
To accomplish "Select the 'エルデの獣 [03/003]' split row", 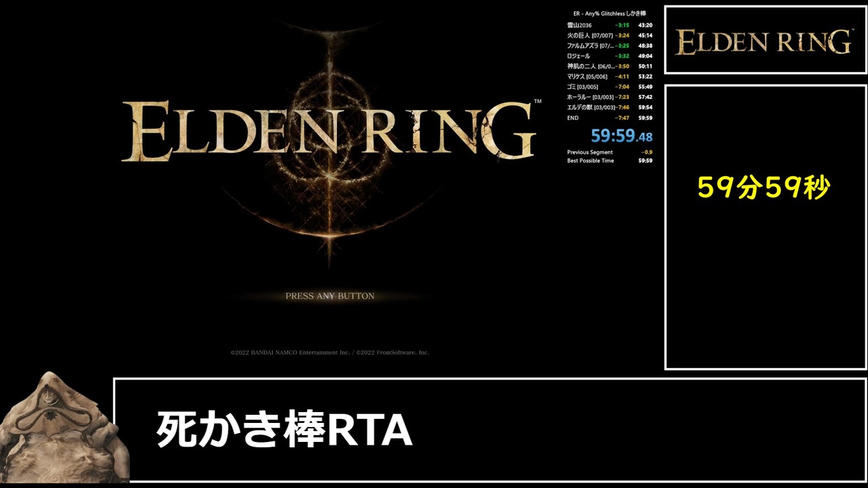I will [610, 107].
